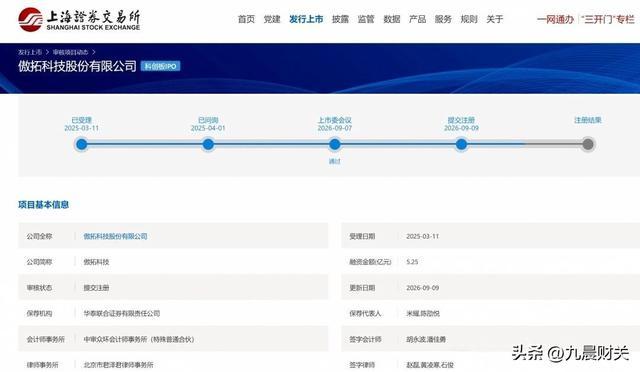Image resolution: width=640 pixels, height=372 pixels.
Task: Click the 一网通办 link
Action: [x=556, y=19]
